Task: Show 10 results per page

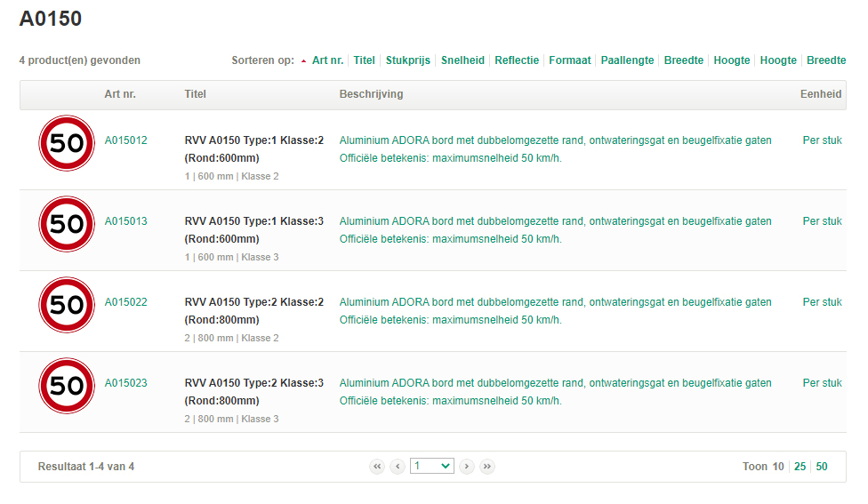Action: pyautogui.click(x=778, y=467)
